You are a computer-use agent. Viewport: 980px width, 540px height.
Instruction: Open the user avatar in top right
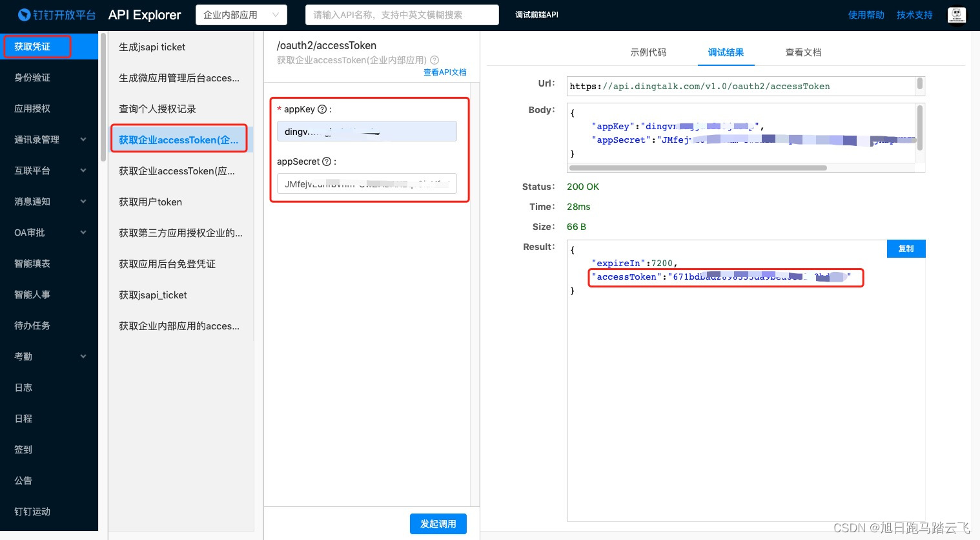click(957, 15)
